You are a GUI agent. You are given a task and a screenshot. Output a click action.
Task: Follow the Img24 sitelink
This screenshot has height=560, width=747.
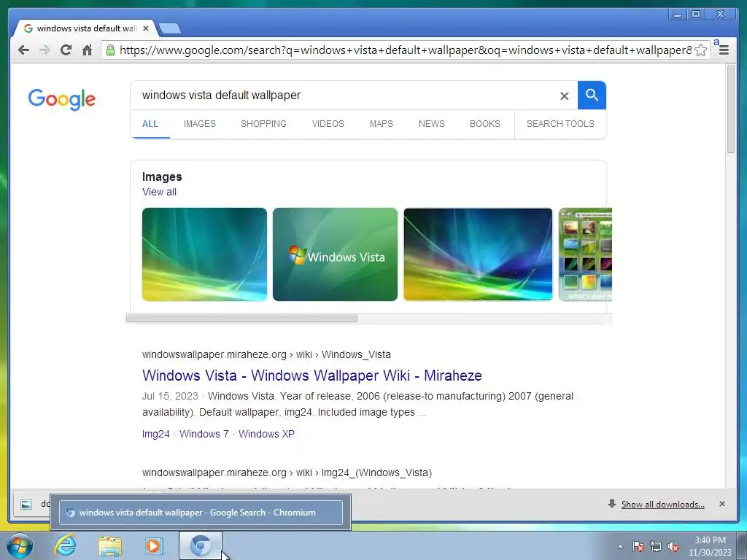coord(156,434)
